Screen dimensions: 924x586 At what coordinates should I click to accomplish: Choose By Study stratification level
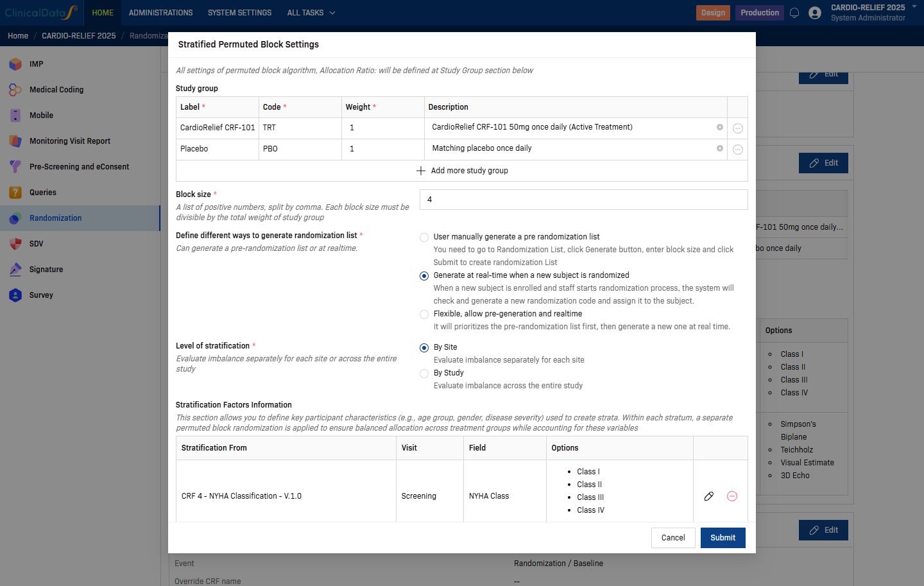[x=424, y=374]
